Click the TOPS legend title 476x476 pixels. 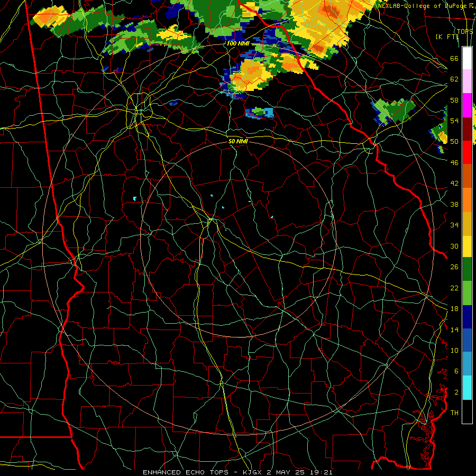pos(465,31)
